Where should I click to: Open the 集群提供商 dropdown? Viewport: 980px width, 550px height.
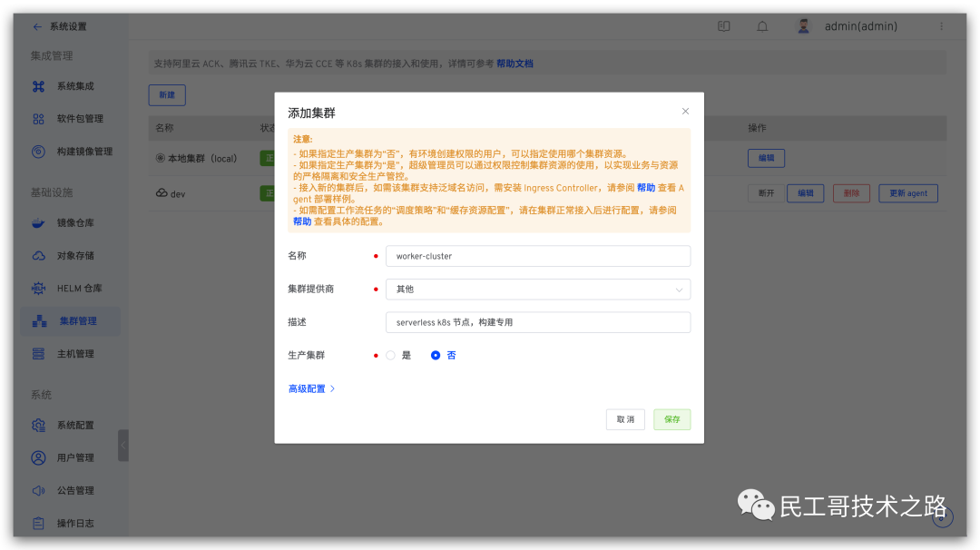[x=538, y=290]
